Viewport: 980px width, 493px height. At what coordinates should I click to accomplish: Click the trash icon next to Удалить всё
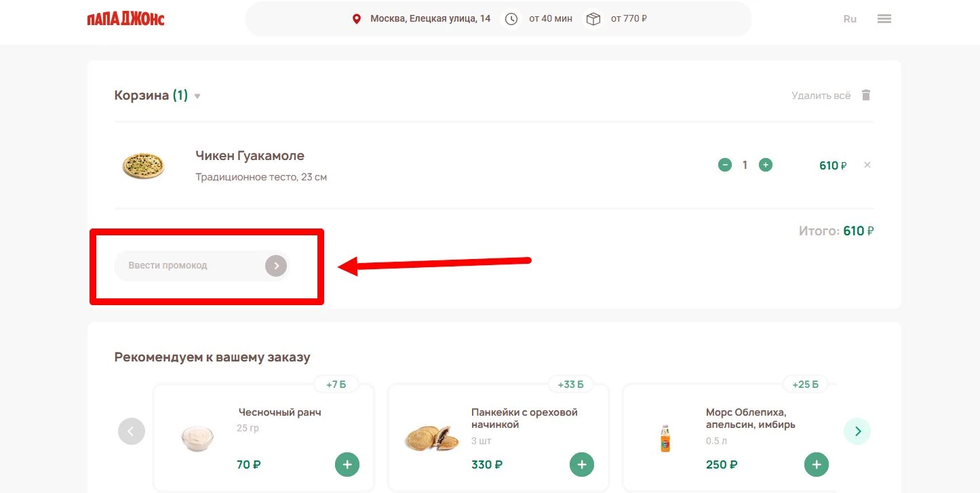866,95
